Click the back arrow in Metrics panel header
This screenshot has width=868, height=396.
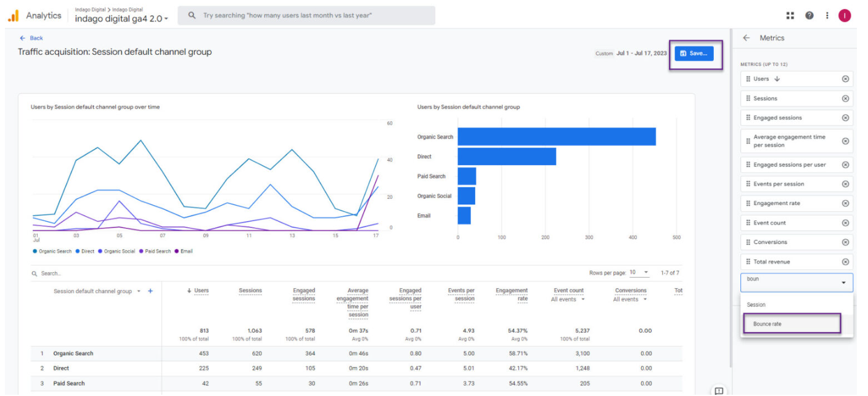pos(747,38)
